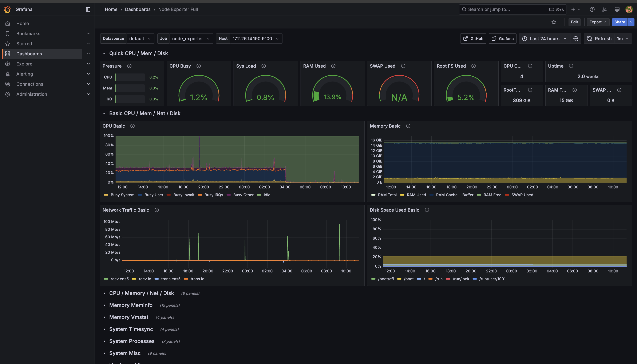Open the Host 172.26.14.190:9100 dropdown
637x364 pixels.
(x=256, y=39)
